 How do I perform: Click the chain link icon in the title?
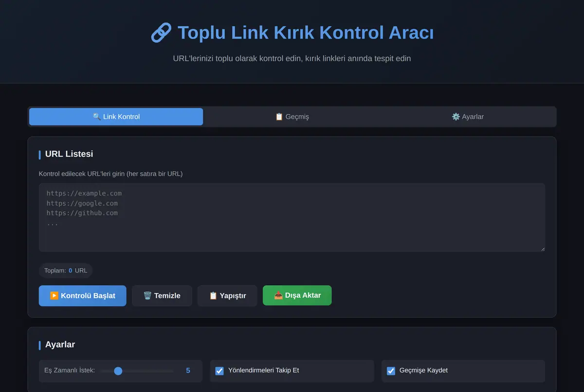pos(161,33)
